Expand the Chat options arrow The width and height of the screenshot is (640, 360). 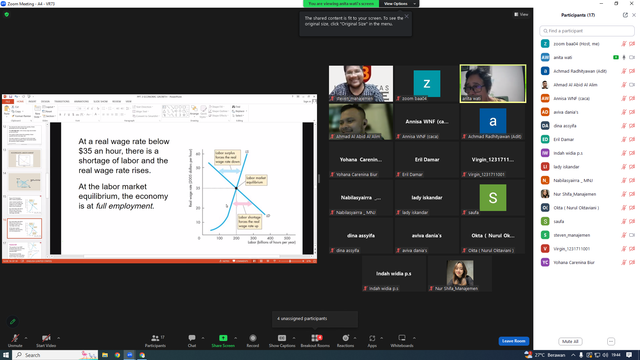coord(203,338)
